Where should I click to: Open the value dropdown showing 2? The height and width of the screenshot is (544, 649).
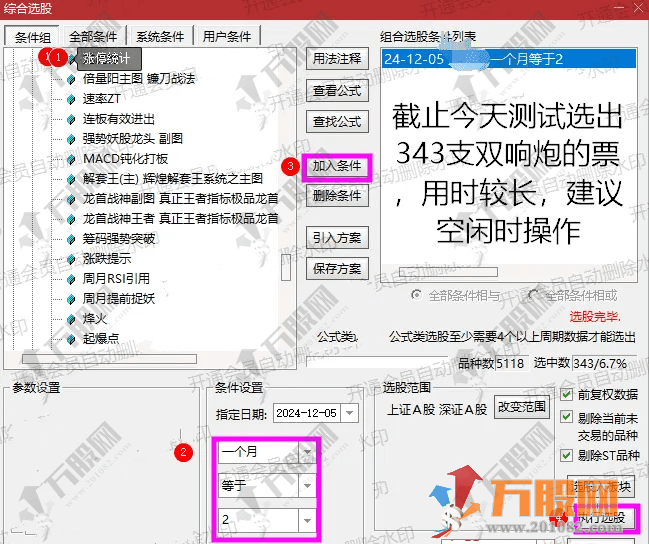pyautogui.click(x=308, y=520)
